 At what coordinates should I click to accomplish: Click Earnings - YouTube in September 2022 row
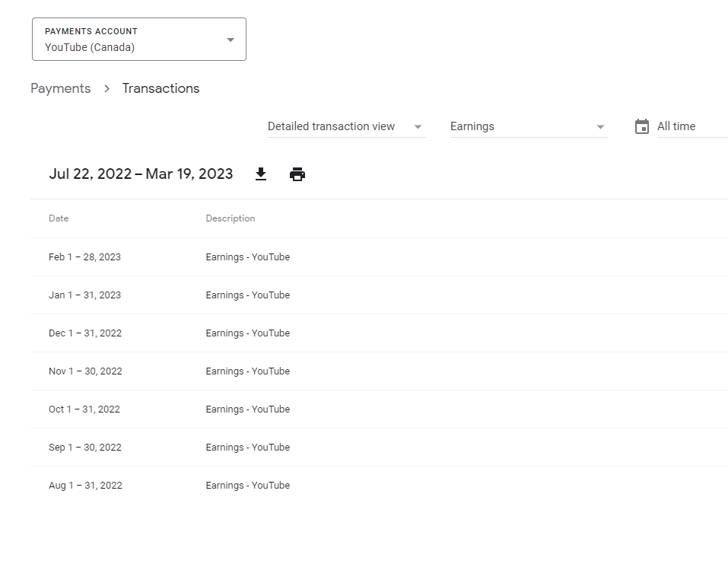[248, 448]
